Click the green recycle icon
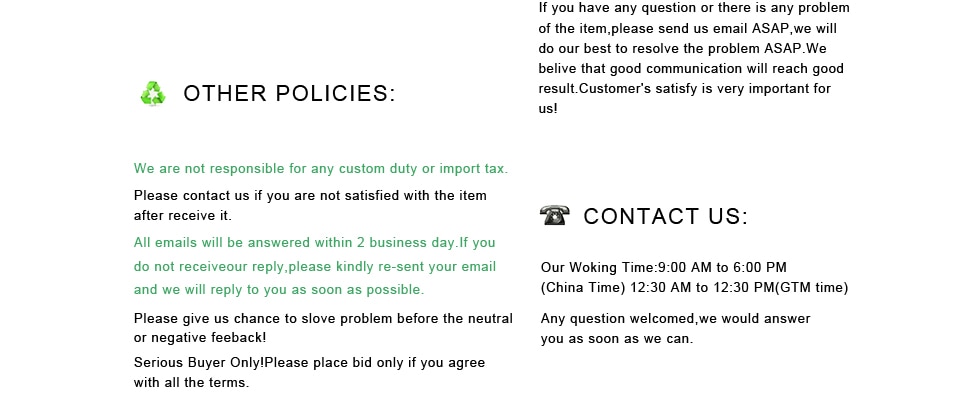Image resolution: width=960 pixels, height=411 pixels. tap(153, 94)
